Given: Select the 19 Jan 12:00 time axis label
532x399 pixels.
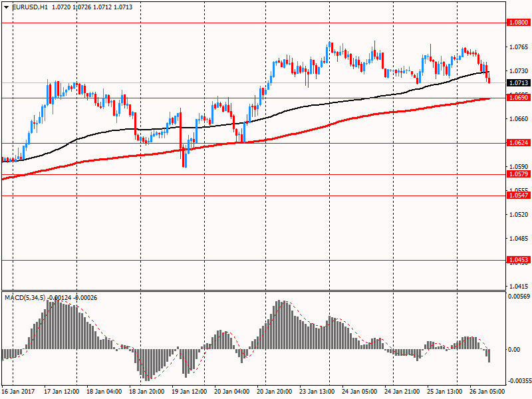Looking at the screenshot, I should [189, 391].
